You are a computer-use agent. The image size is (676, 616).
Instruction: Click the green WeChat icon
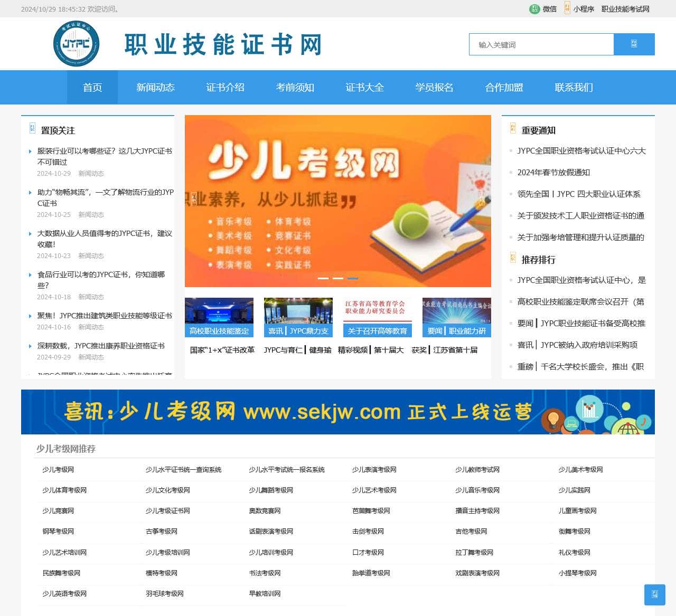click(x=534, y=9)
